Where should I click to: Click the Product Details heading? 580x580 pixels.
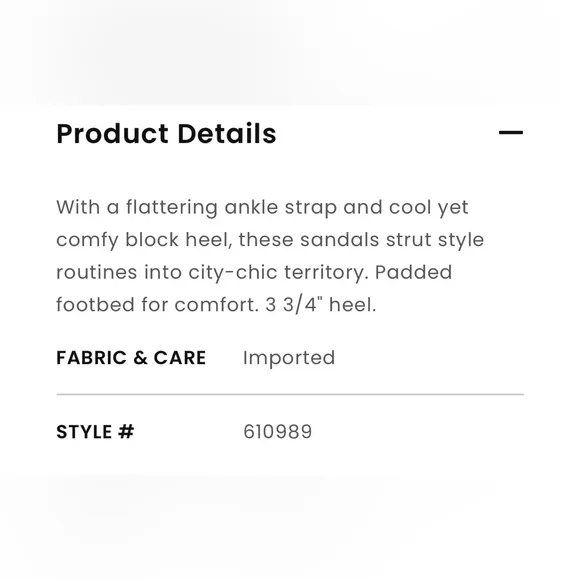click(166, 134)
